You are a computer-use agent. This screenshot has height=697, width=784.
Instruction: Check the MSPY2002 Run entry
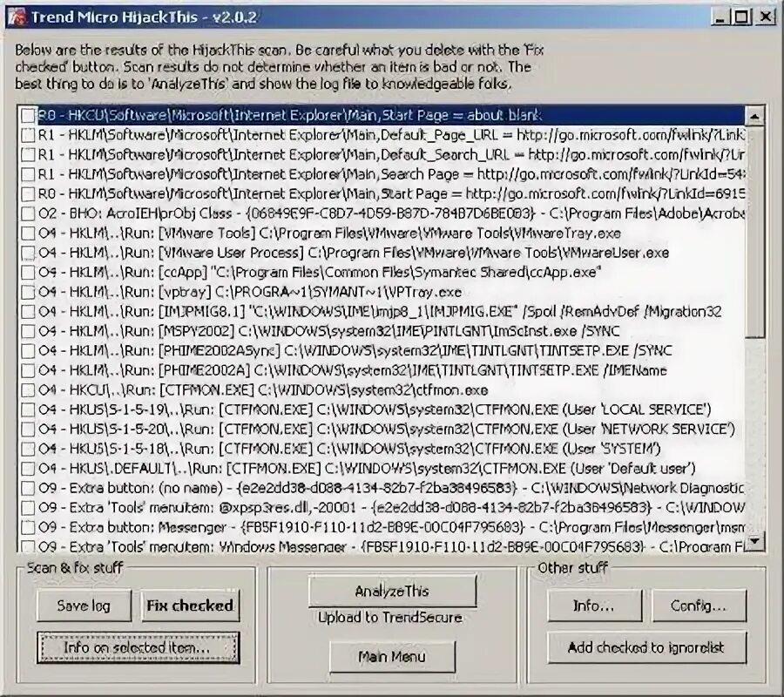pos(29,331)
